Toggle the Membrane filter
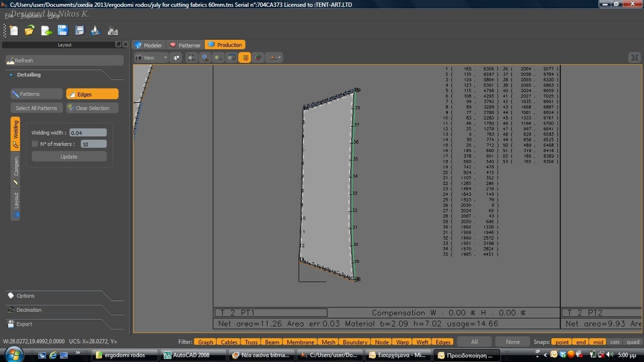 (x=300, y=342)
